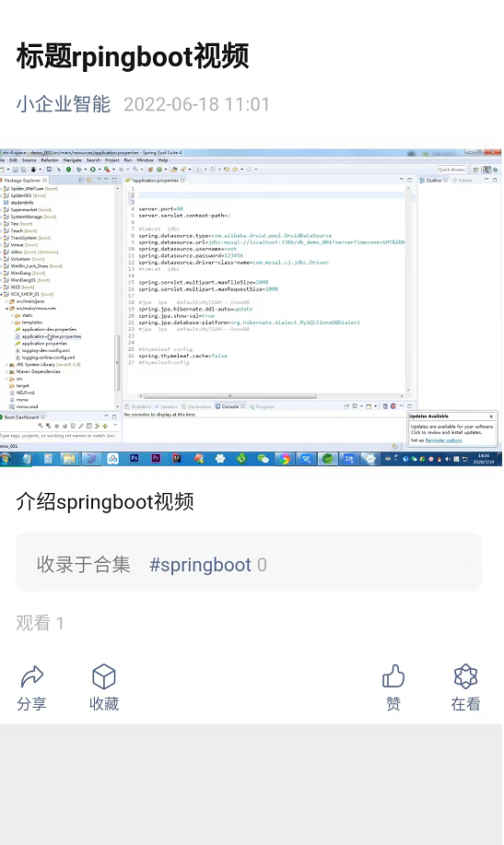Click the WeChat icon in the taskbar

263,459
